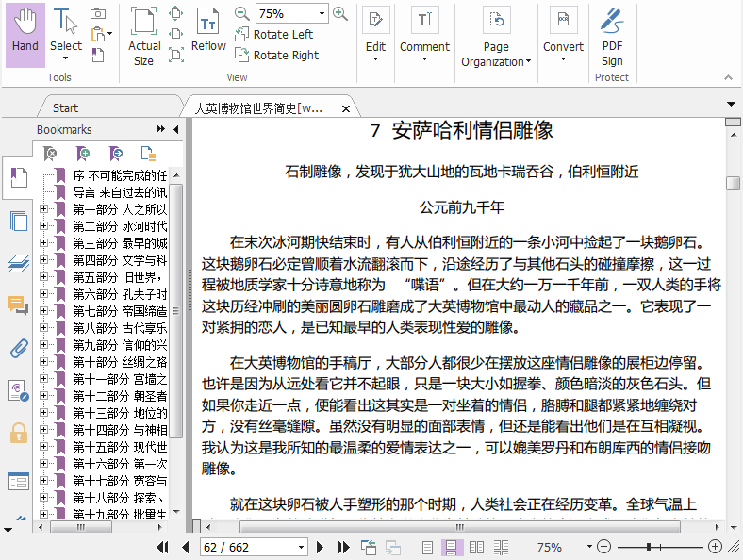
Task: Click Rotate Right button
Action: pos(276,56)
